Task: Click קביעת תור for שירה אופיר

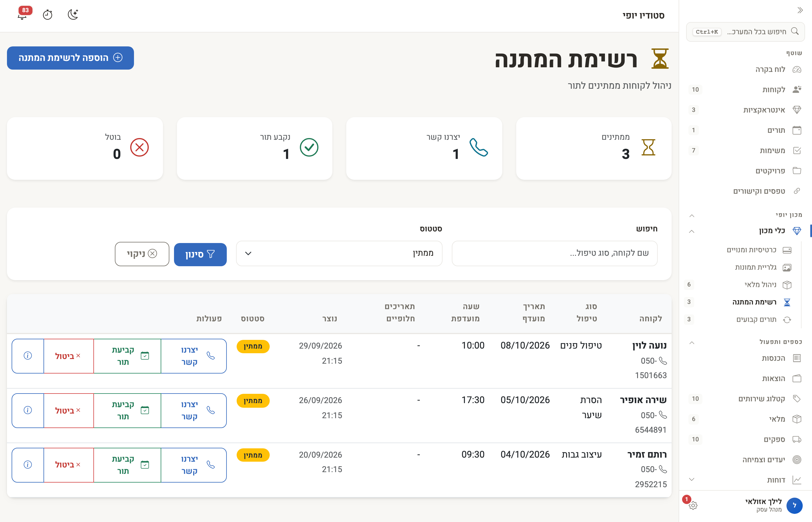Action: pos(127,410)
